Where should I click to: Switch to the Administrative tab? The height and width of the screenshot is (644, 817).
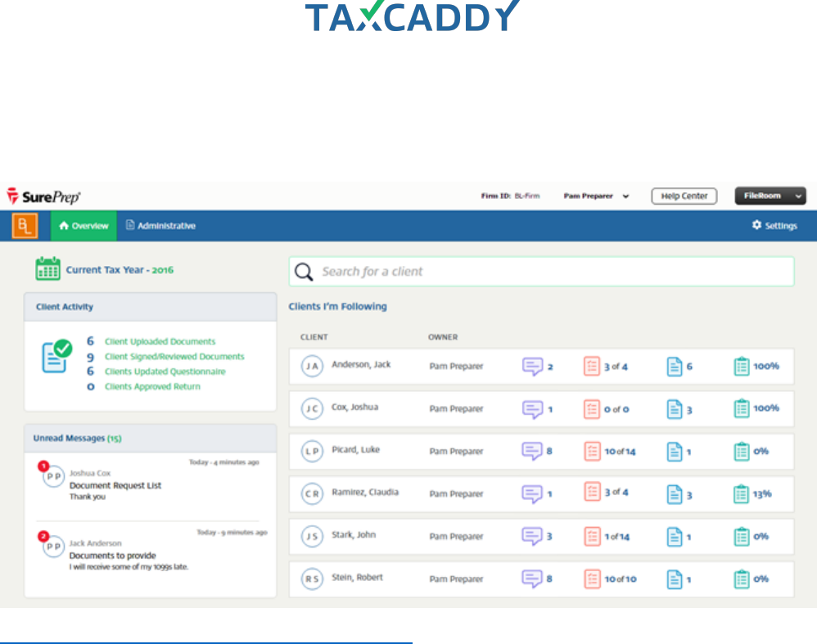161,226
